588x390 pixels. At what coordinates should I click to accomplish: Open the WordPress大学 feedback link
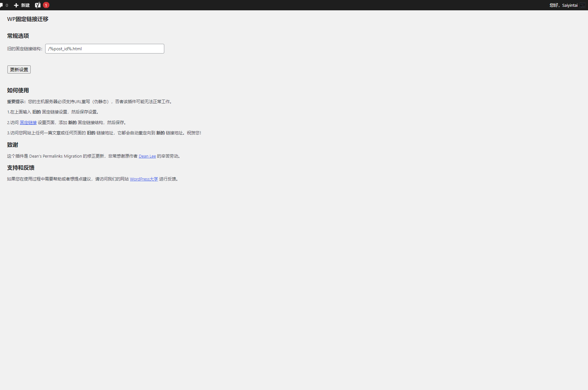click(144, 179)
